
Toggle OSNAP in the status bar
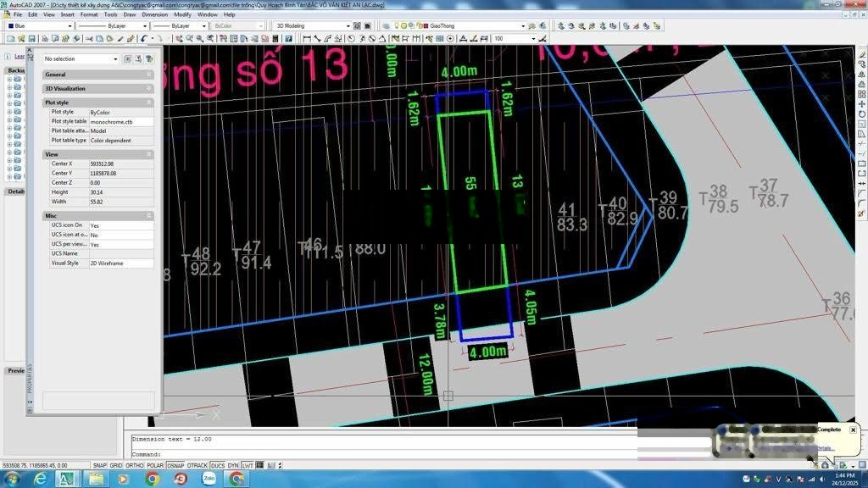click(x=175, y=465)
